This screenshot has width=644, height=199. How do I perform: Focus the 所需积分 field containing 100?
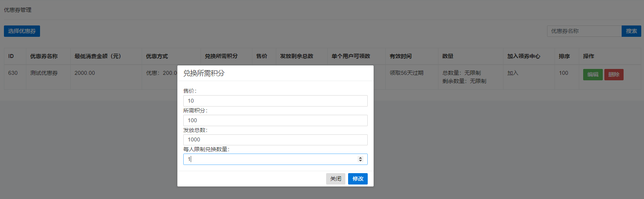coord(275,120)
